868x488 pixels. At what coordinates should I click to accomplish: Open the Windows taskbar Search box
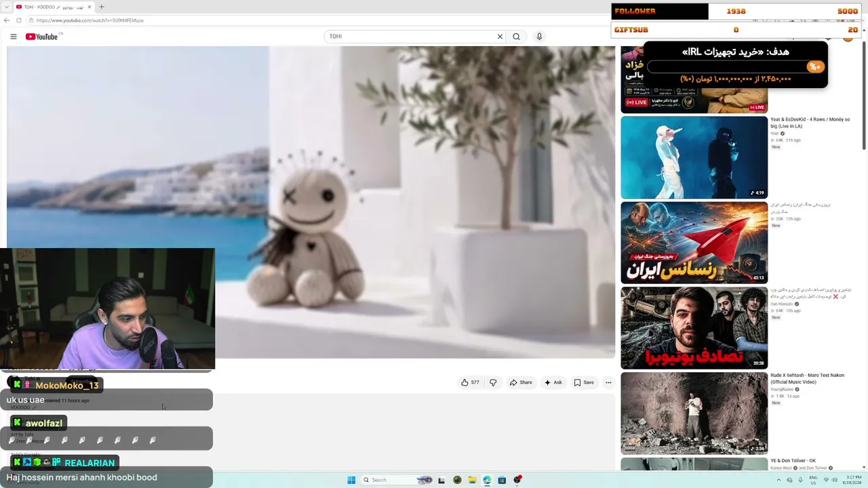[397, 480]
